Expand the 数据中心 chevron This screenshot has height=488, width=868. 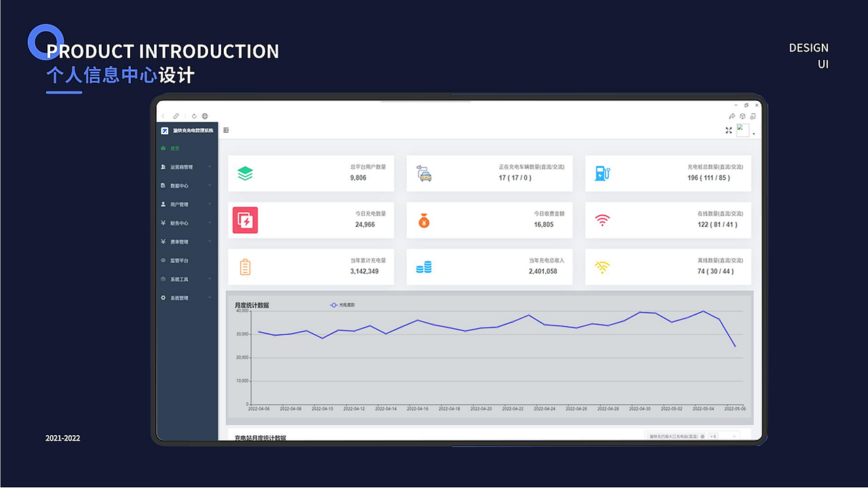coord(210,186)
